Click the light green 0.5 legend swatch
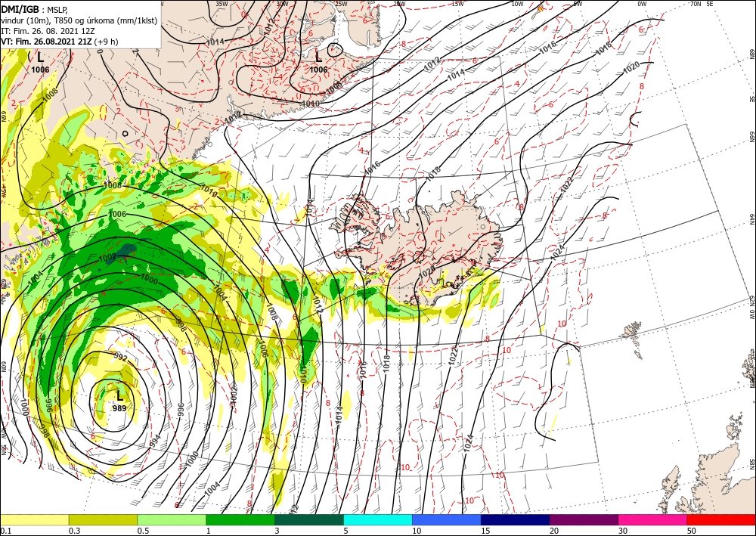 coord(172,519)
